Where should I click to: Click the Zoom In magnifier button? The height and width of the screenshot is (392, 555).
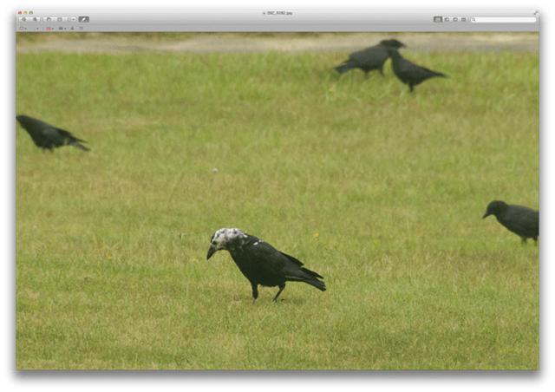[35, 19]
